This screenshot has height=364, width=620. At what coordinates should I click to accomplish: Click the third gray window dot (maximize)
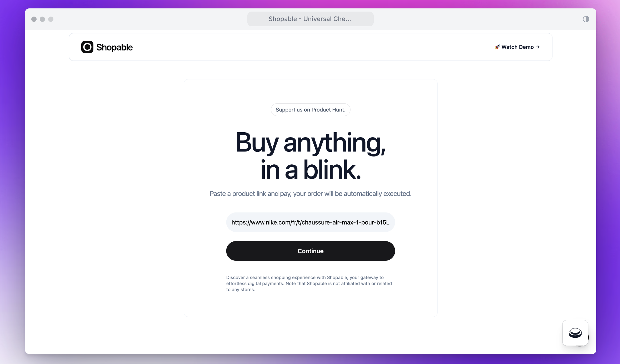[x=51, y=19]
